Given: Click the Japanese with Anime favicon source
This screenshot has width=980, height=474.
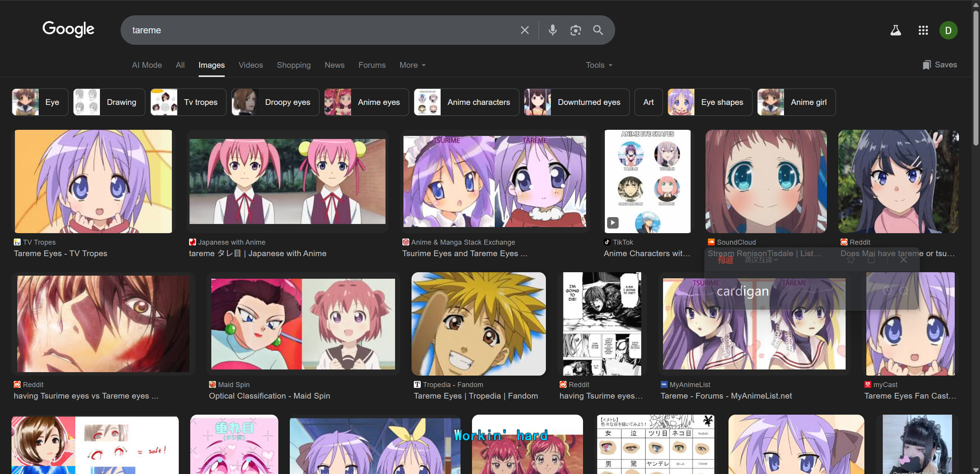Looking at the screenshot, I should click(x=192, y=242).
